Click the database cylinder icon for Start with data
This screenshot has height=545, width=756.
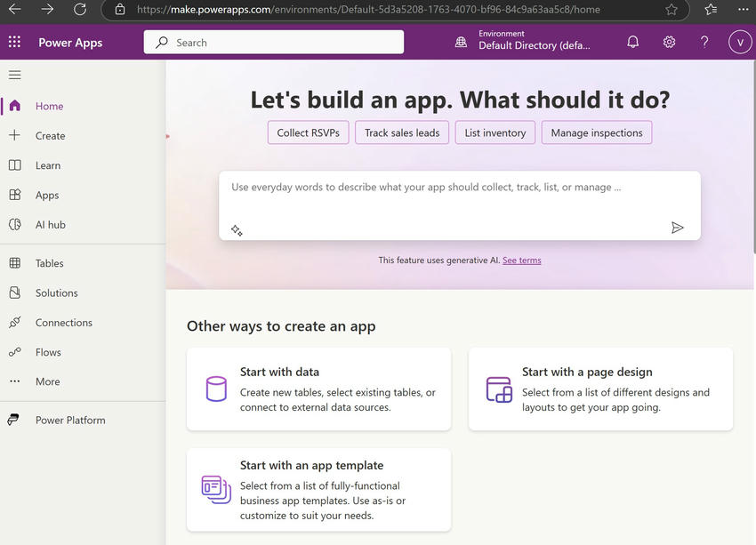[x=216, y=389]
